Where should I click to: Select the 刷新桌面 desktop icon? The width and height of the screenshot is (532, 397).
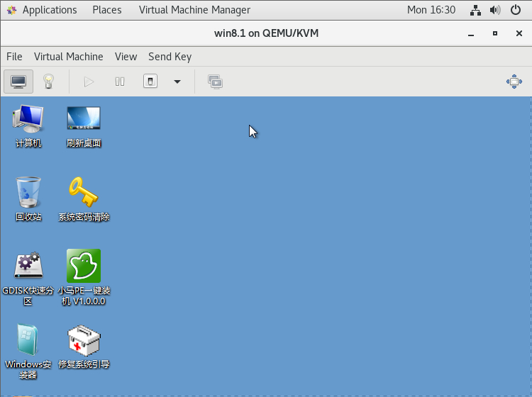[x=84, y=126]
